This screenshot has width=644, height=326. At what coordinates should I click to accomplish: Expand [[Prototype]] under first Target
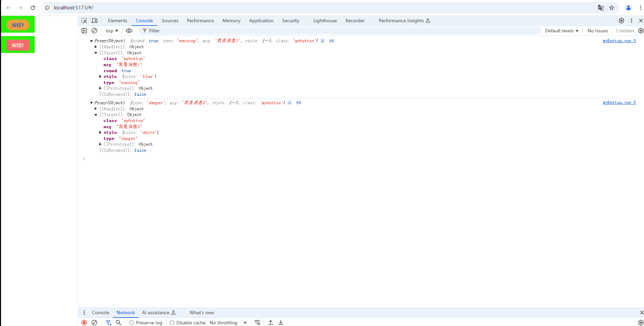click(x=100, y=88)
